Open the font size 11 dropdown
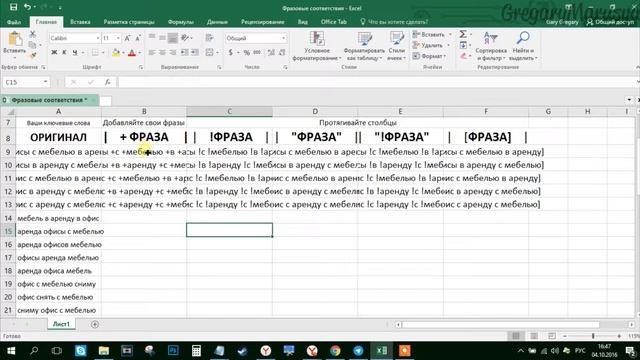 tap(118, 38)
